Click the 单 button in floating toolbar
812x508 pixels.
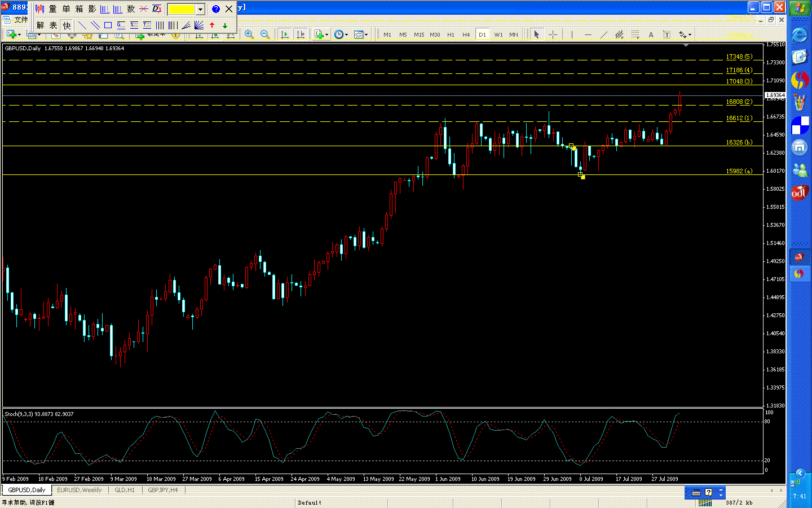coord(66,9)
